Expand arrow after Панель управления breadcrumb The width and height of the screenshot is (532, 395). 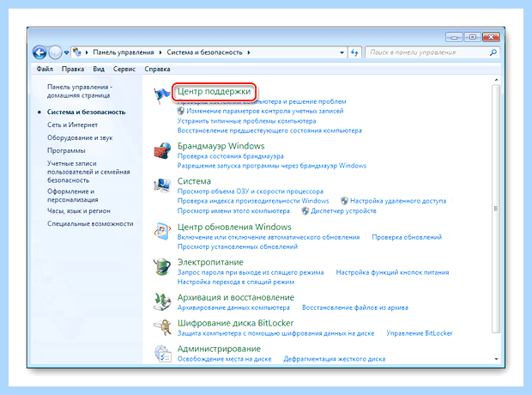click(x=160, y=52)
